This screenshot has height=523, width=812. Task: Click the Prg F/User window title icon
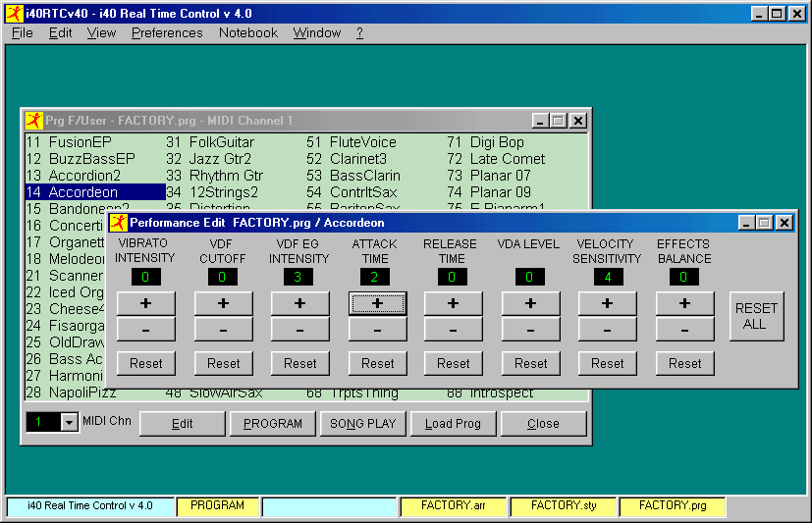point(33,121)
